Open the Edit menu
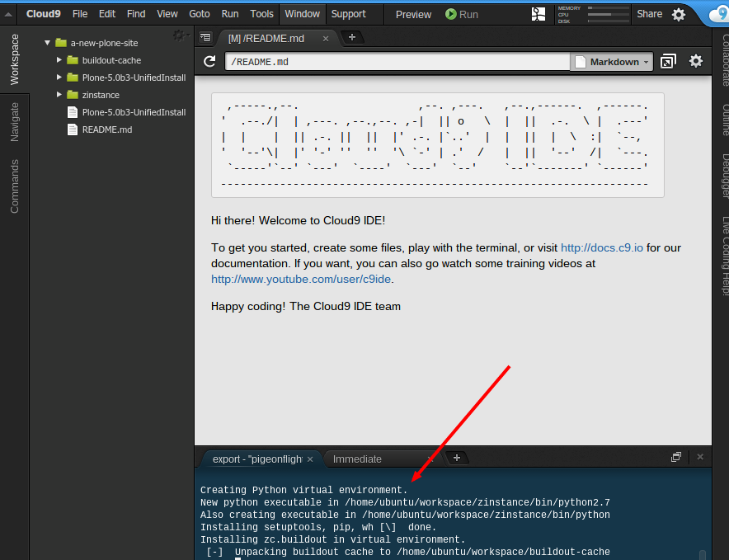Image resolution: width=729 pixels, height=560 pixels. 107,14
